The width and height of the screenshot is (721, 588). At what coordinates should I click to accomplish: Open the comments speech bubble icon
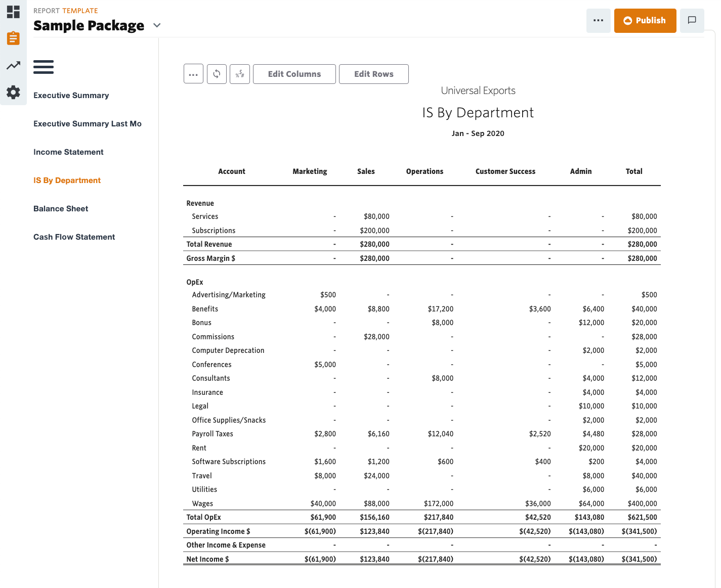coord(692,21)
